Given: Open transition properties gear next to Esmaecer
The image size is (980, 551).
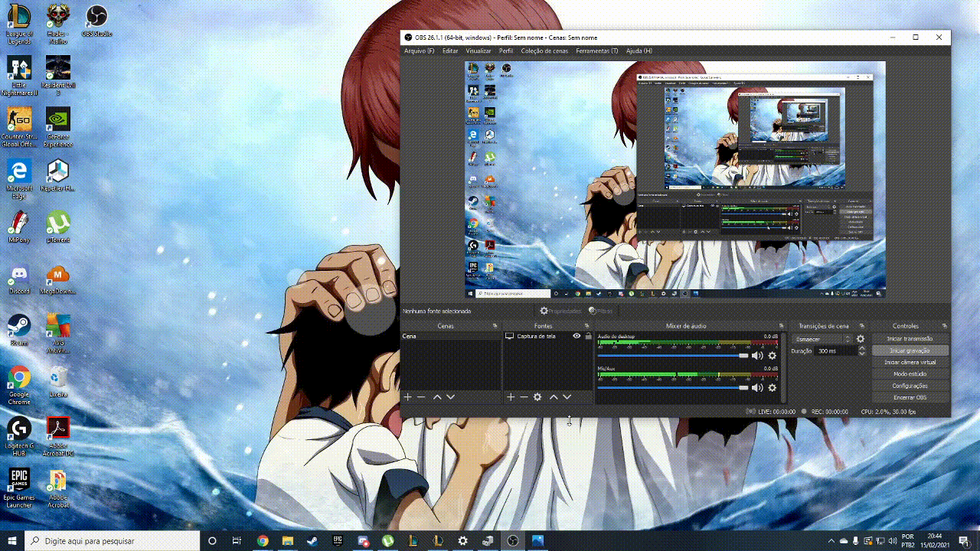Looking at the screenshot, I should pyautogui.click(x=861, y=339).
